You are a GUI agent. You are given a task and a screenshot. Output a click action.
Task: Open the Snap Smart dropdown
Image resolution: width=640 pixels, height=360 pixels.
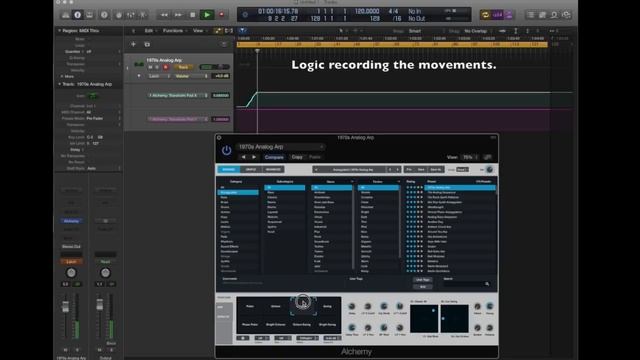[415, 31]
